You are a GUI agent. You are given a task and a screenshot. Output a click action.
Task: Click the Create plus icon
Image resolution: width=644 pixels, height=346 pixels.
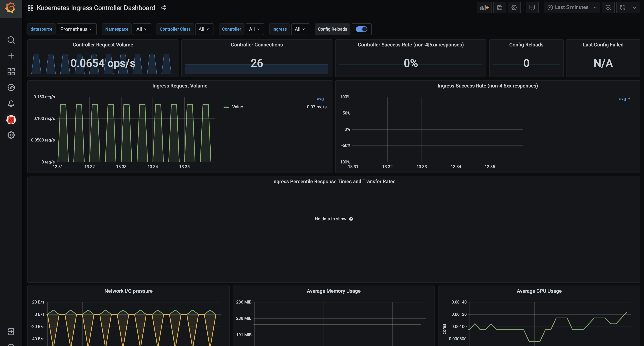(11, 56)
